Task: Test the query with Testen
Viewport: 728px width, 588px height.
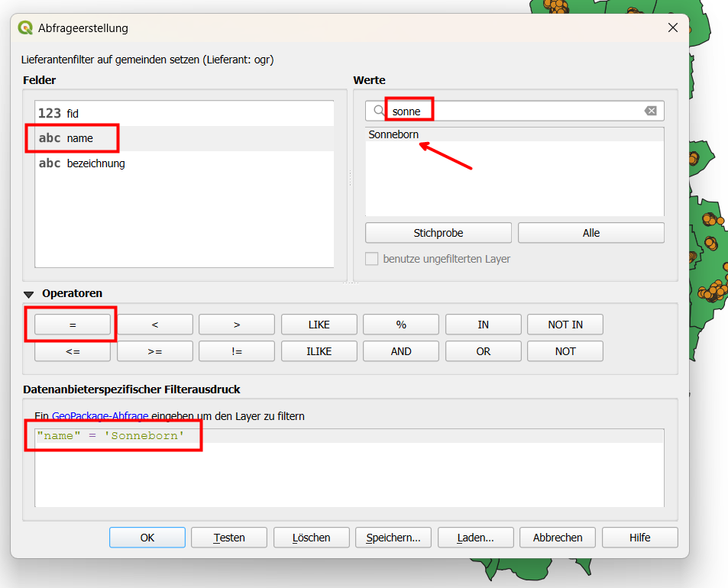Action: (229, 538)
